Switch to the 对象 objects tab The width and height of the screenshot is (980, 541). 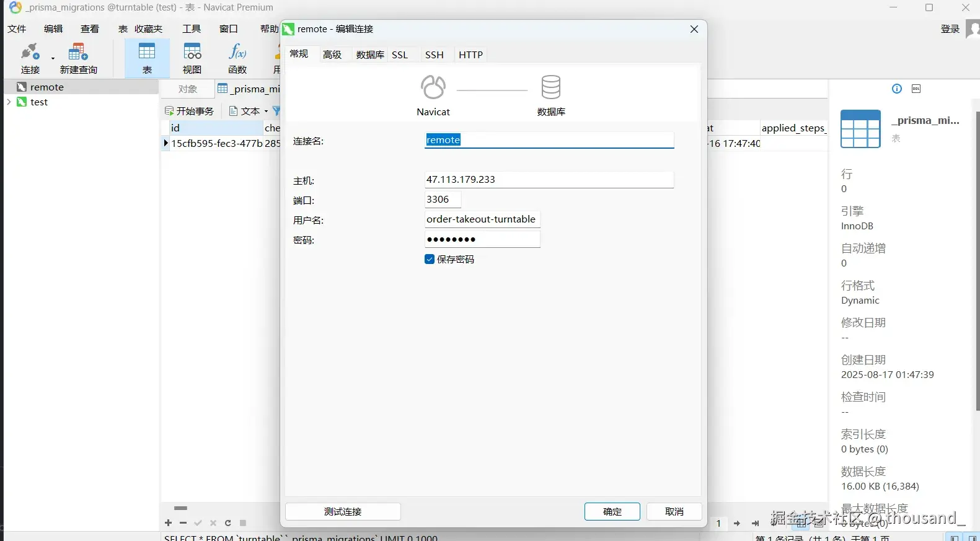point(188,89)
